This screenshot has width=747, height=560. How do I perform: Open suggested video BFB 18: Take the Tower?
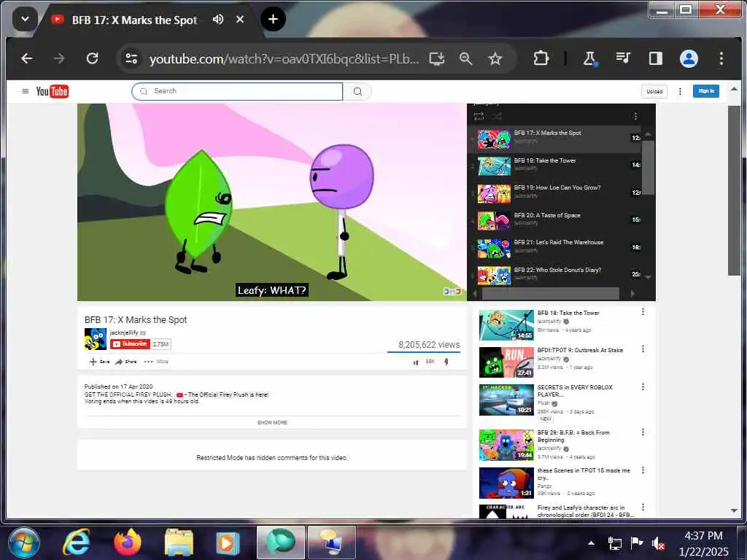pyautogui.click(x=568, y=313)
